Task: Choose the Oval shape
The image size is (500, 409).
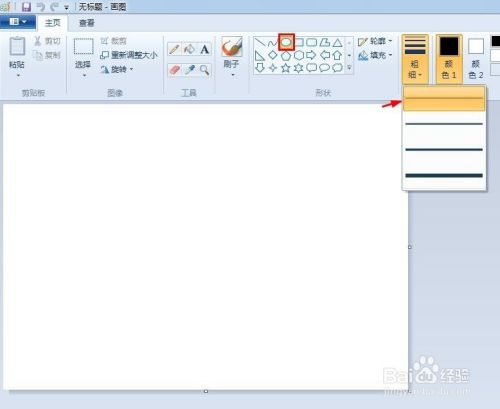Action: [x=286, y=42]
